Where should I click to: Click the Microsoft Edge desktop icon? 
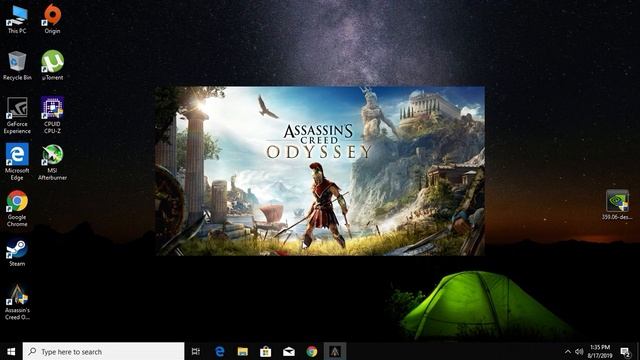17,162
